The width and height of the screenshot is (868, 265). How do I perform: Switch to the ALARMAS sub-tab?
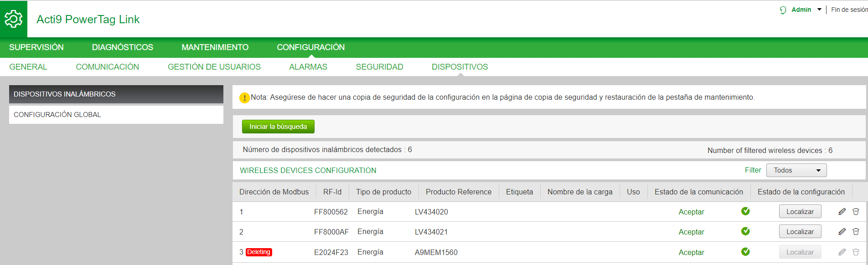point(308,67)
